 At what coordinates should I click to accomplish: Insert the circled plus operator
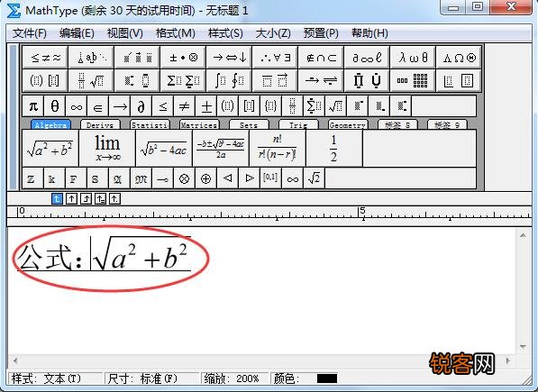(205, 178)
